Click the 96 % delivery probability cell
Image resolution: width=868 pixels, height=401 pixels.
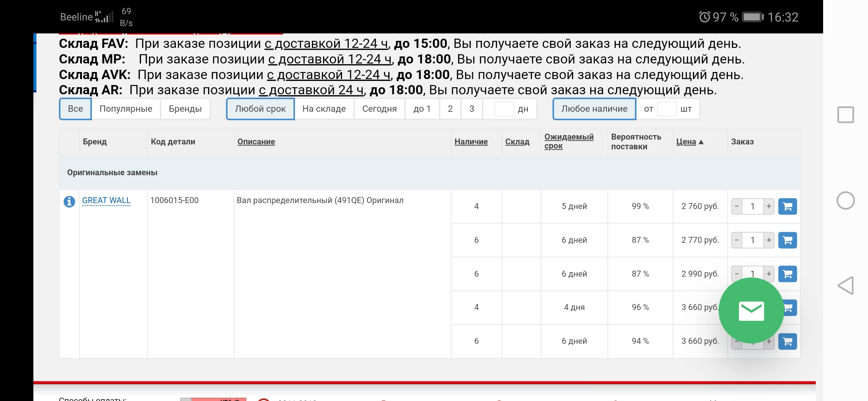pos(640,307)
